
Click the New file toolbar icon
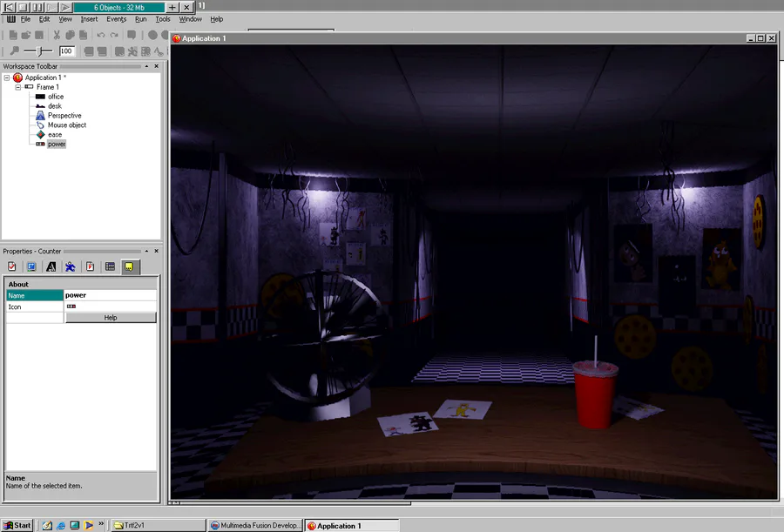coord(13,35)
